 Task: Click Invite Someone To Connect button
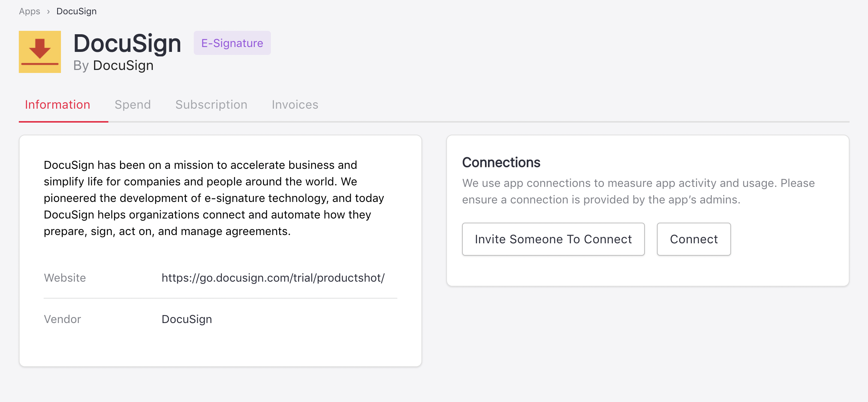(553, 239)
